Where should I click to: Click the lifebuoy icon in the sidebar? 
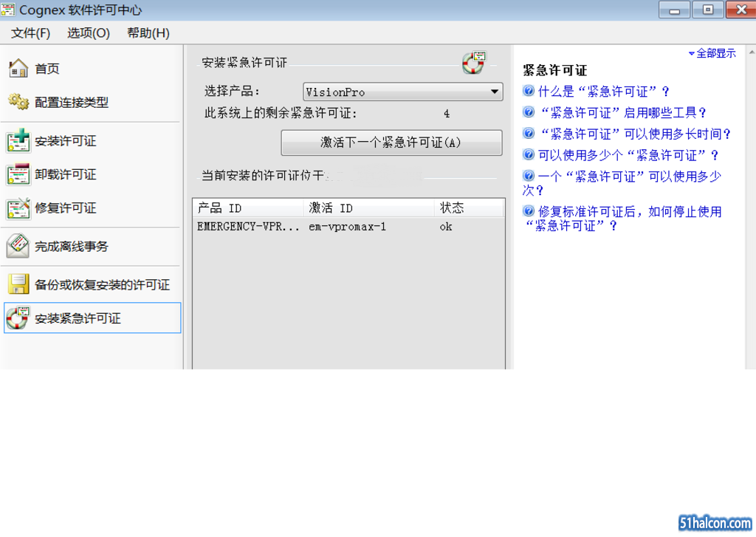[18, 318]
